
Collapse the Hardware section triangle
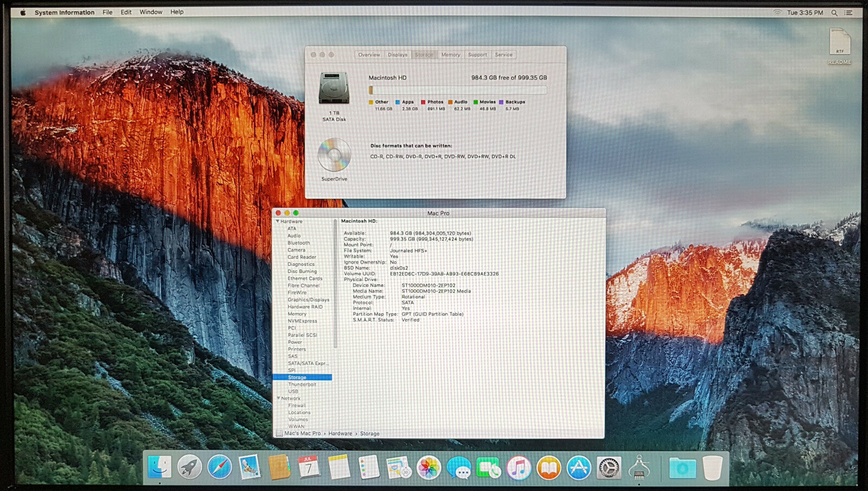[278, 221]
